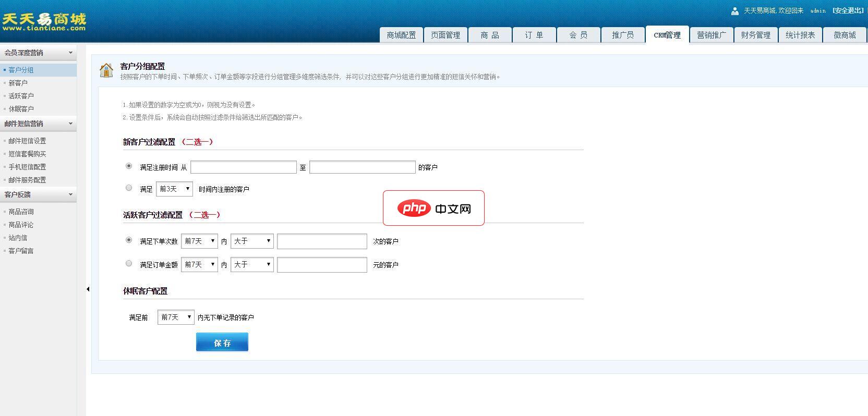Open the 前3天 registration period dropdown

point(174,189)
